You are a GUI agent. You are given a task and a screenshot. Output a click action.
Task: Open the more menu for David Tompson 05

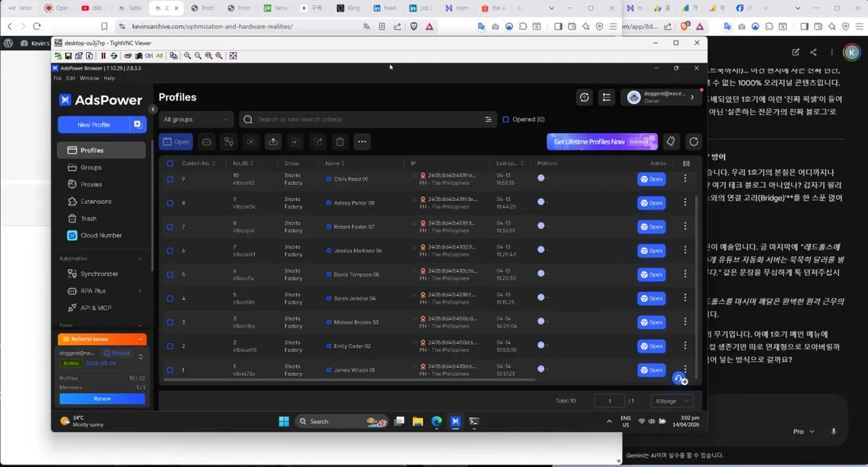tap(685, 275)
